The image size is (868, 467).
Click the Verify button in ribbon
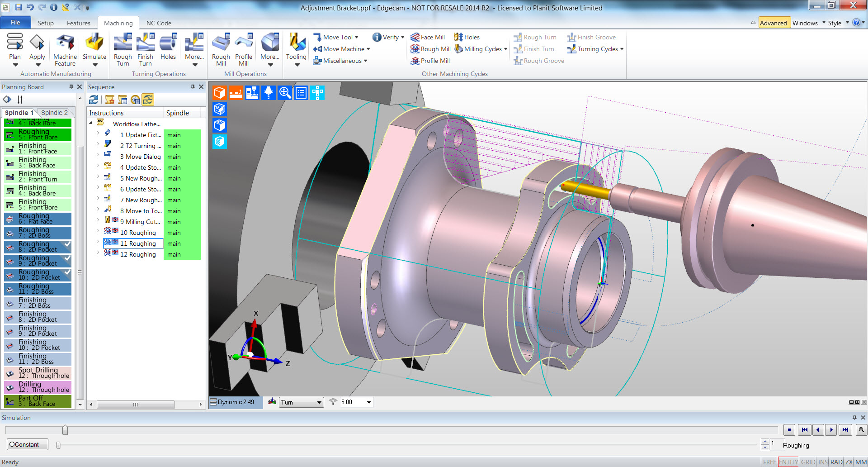pos(387,37)
